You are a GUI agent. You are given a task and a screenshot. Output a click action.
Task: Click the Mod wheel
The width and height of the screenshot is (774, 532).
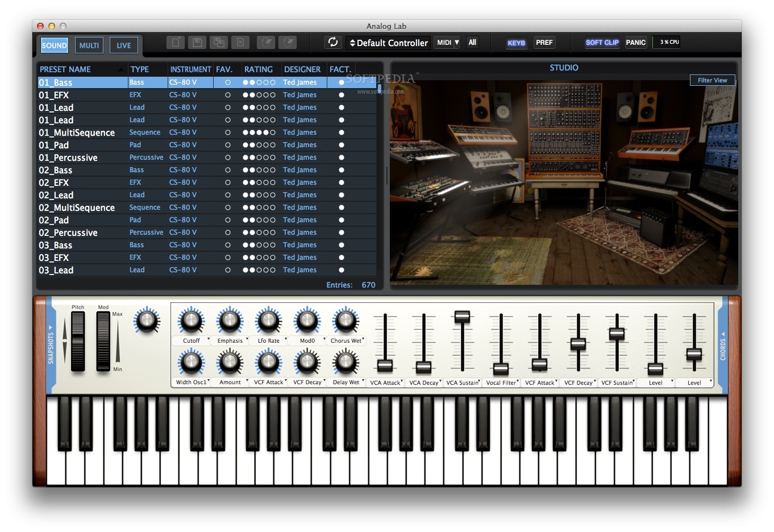(103, 341)
